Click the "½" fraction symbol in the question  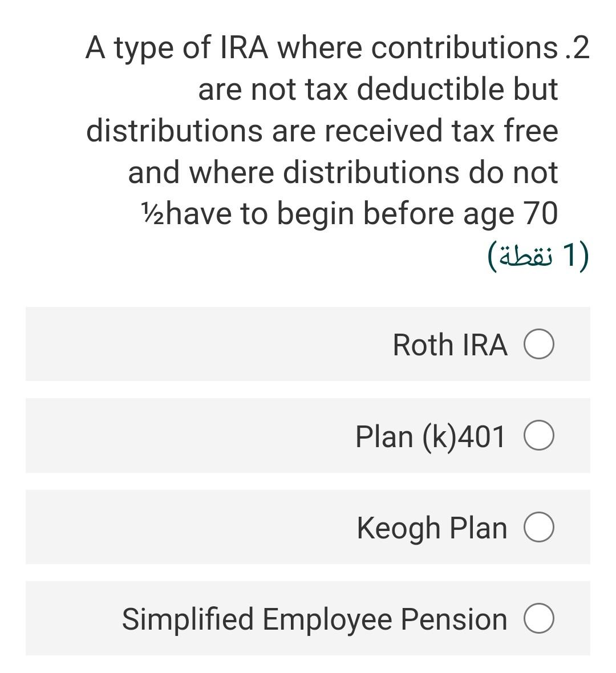pos(152,214)
